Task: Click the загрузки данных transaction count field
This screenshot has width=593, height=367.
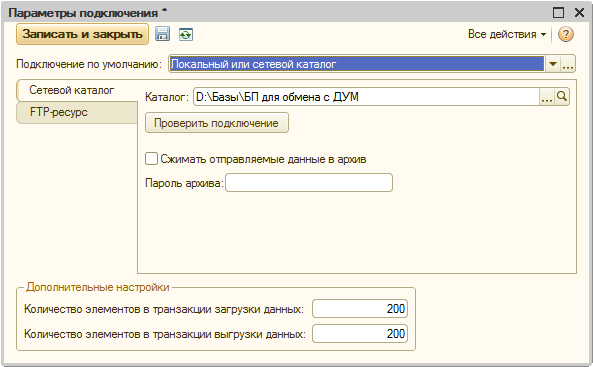Action: click(360, 309)
